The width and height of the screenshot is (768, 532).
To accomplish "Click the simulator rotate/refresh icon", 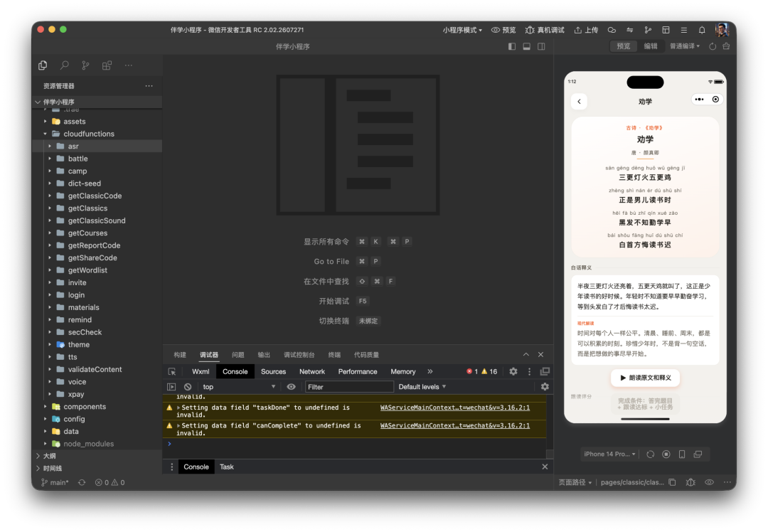I will click(x=651, y=454).
